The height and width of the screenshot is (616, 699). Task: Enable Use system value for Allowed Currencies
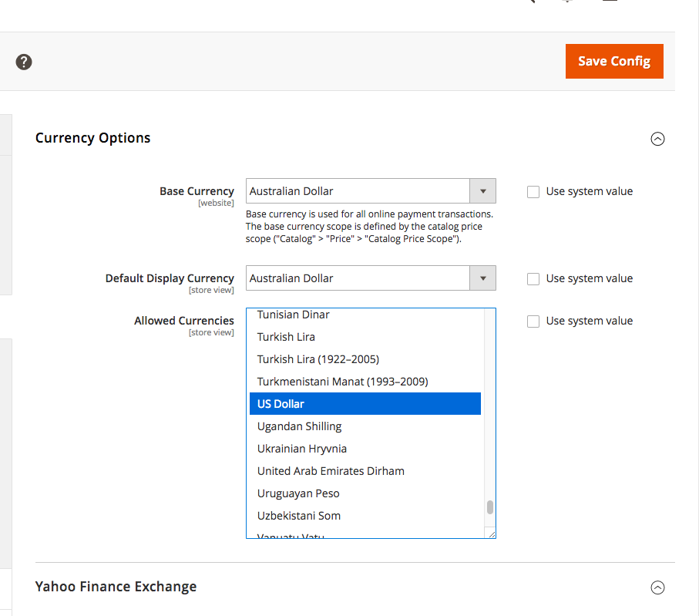pos(533,321)
